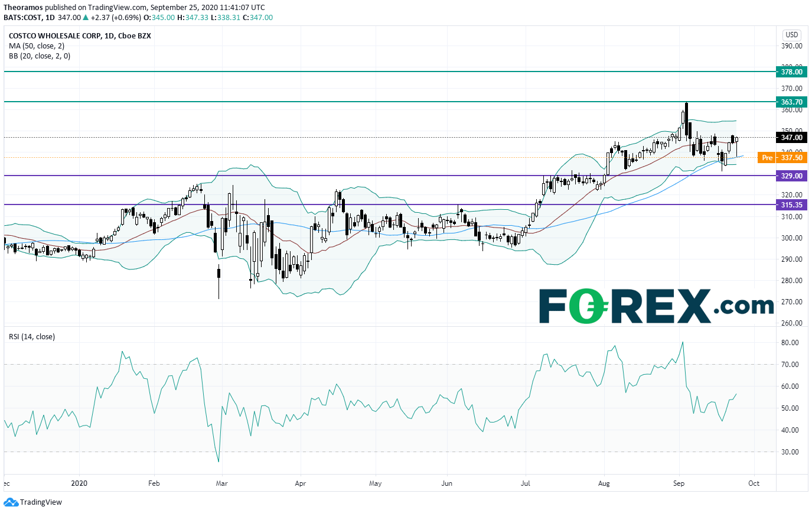Click the Mar label on the time axis

pyautogui.click(x=221, y=482)
